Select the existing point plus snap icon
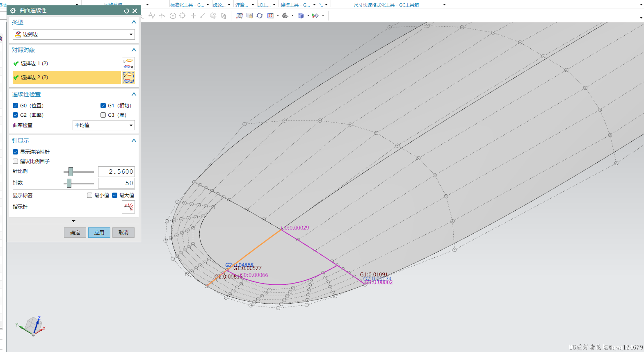This screenshot has height=352, width=644. pyautogui.click(x=193, y=16)
